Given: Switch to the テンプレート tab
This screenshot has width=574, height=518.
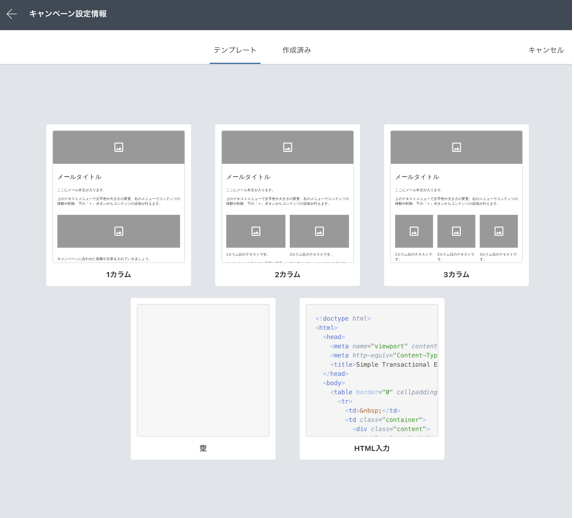Looking at the screenshot, I should pos(235,50).
